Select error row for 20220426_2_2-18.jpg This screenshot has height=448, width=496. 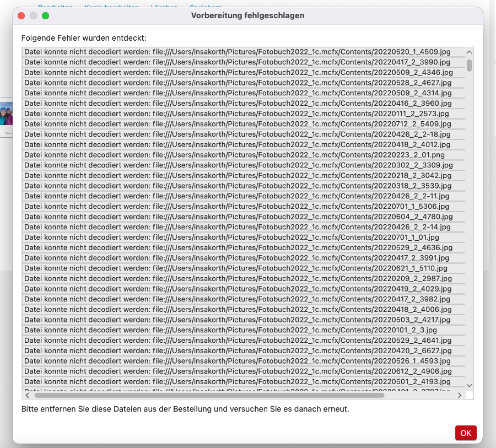[x=244, y=134]
